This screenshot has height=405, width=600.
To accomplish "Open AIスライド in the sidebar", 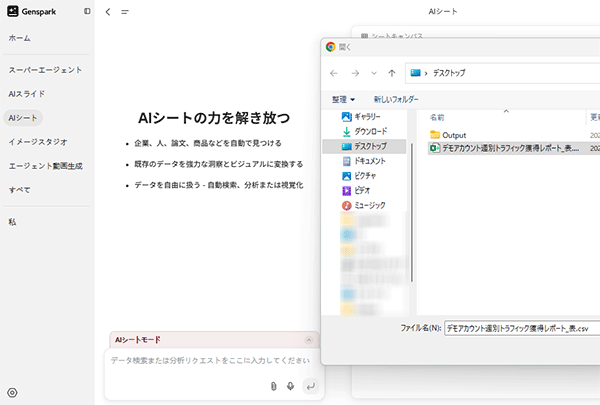I will [27, 94].
